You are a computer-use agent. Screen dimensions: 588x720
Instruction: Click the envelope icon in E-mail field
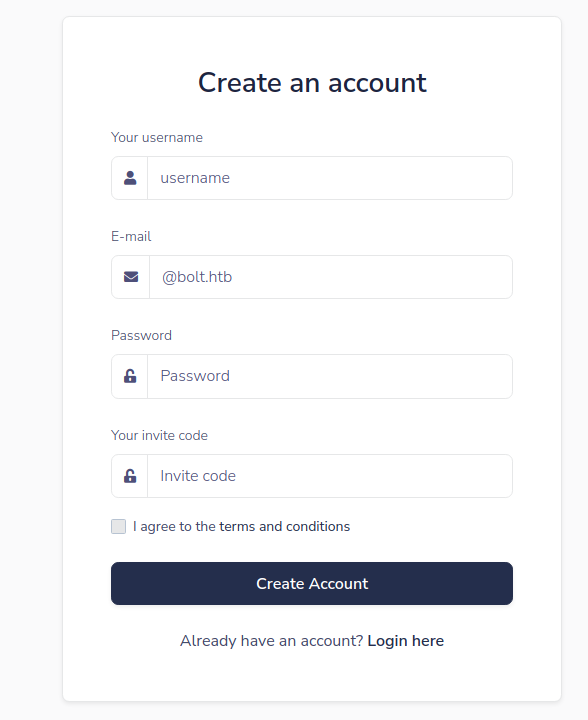click(131, 277)
